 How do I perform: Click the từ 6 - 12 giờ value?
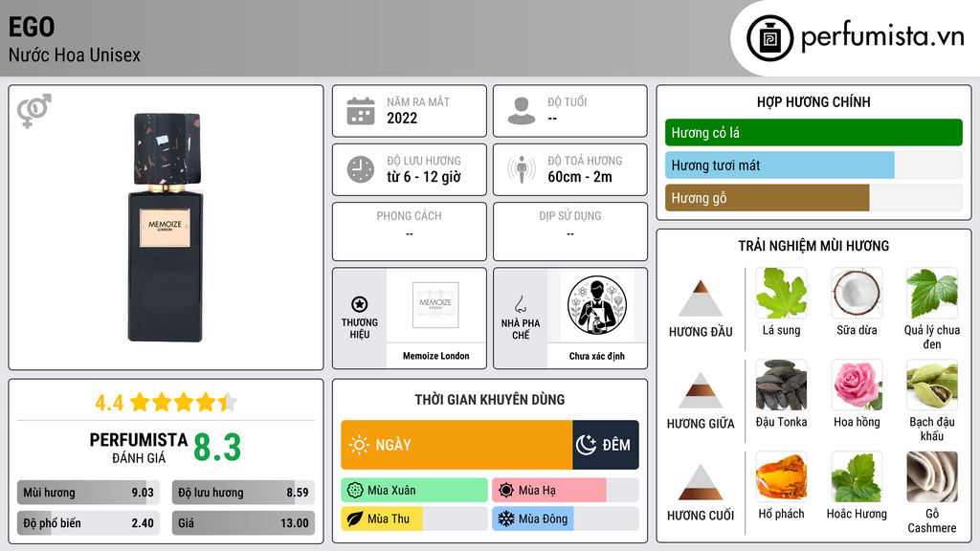[x=424, y=177]
